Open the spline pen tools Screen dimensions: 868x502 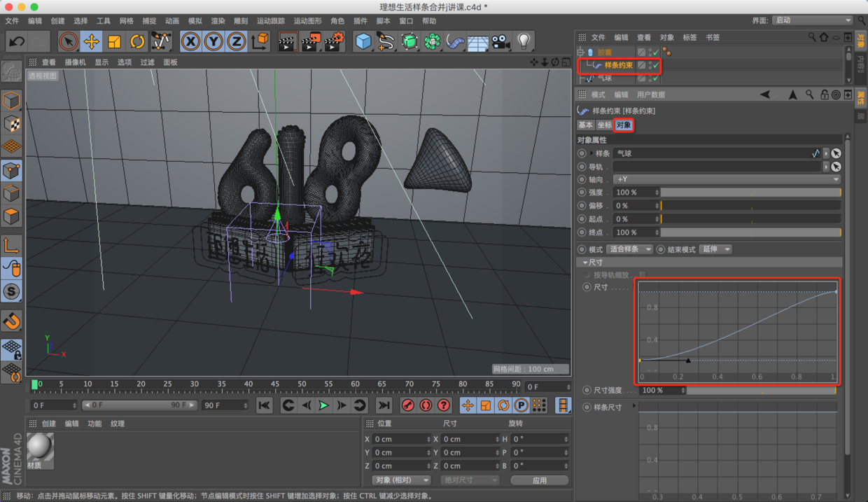[x=386, y=42]
